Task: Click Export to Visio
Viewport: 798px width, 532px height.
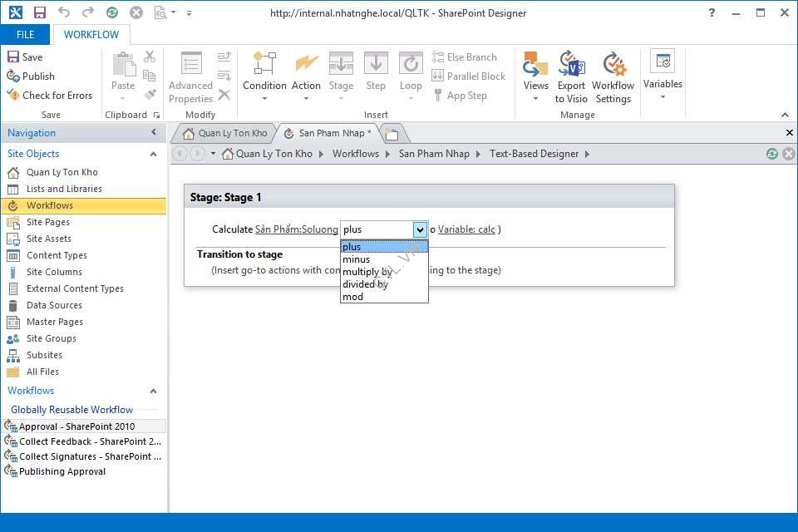Action: [571, 76]
